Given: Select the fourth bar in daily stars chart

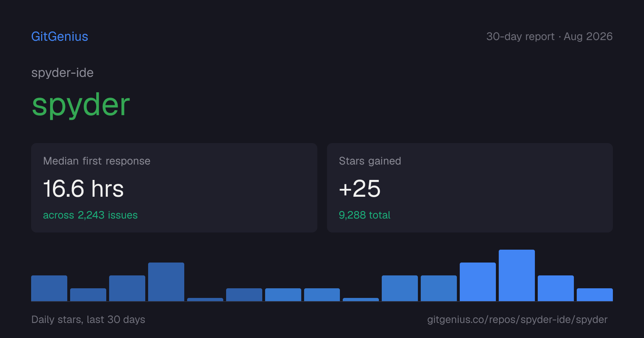Looking at the screenshot, I should pos(166,282).
